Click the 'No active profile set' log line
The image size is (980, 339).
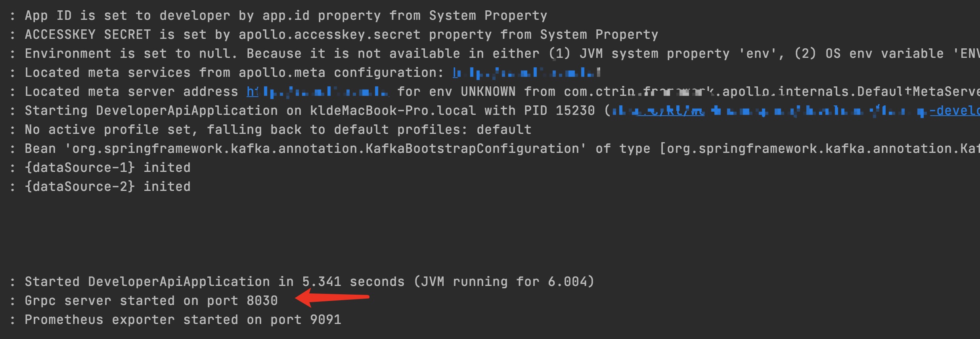point(278,130)
